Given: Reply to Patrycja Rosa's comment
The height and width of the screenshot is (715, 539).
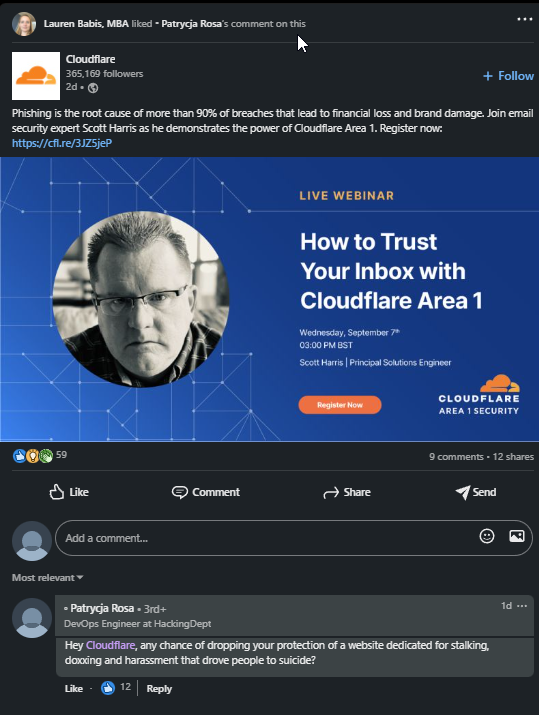Looking at the screenshot, I should (x=159, y=689).
